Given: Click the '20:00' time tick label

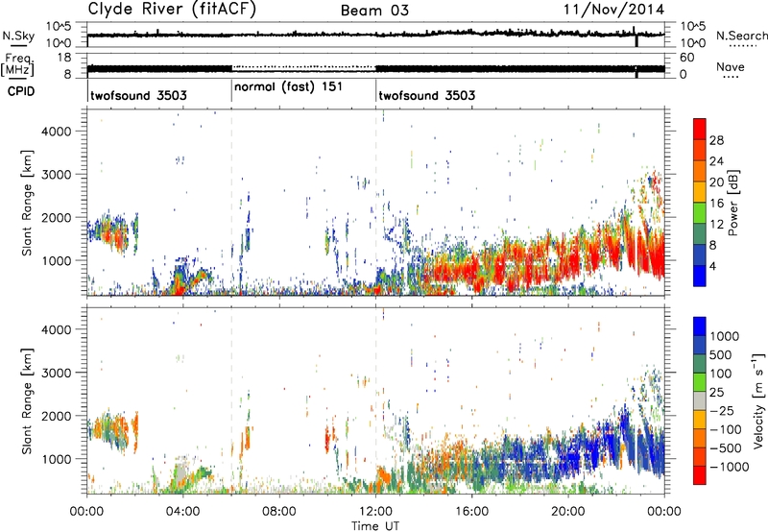Looking at the screenshot, I should [x=568, y=512].
